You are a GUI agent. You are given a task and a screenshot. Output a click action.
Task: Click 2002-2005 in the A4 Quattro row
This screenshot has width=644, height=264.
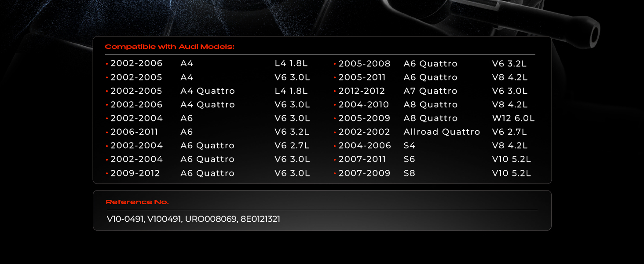pos(136,91)
